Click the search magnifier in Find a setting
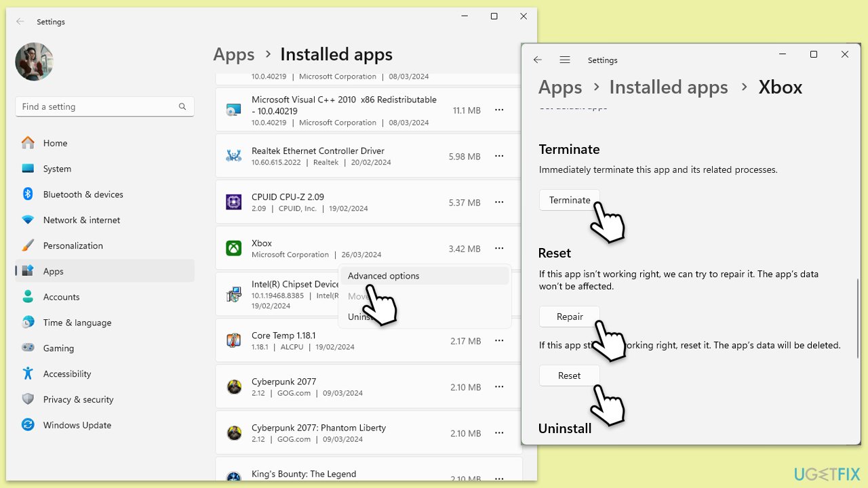868x488 pixels. tap(182, 106)
